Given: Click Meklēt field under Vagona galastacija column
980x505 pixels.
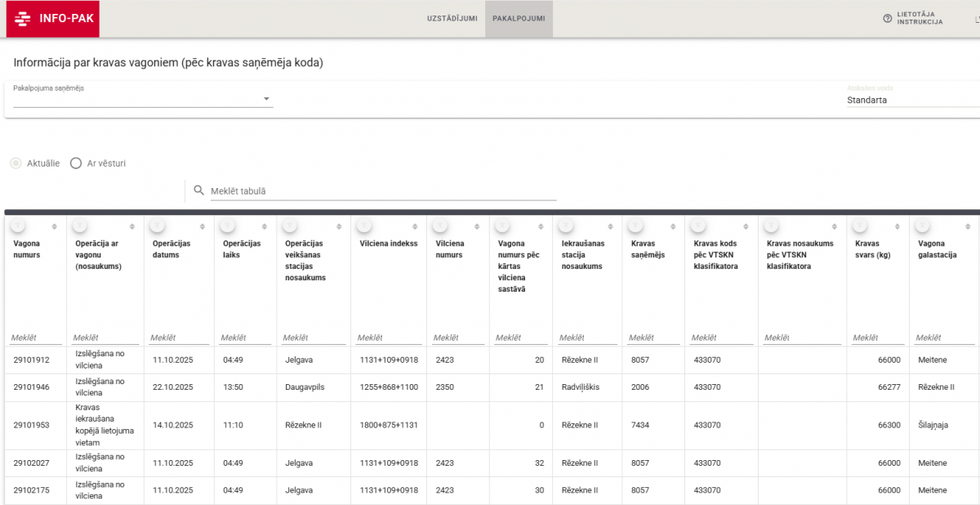Looking at the screenshot, I should tap(944, 337).
